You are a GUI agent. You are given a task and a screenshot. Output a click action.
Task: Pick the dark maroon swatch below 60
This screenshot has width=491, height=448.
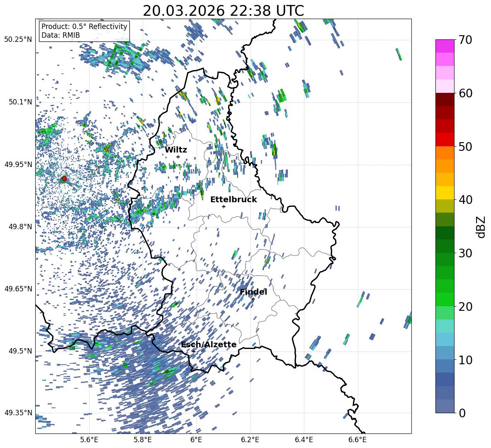click(445, 99)
